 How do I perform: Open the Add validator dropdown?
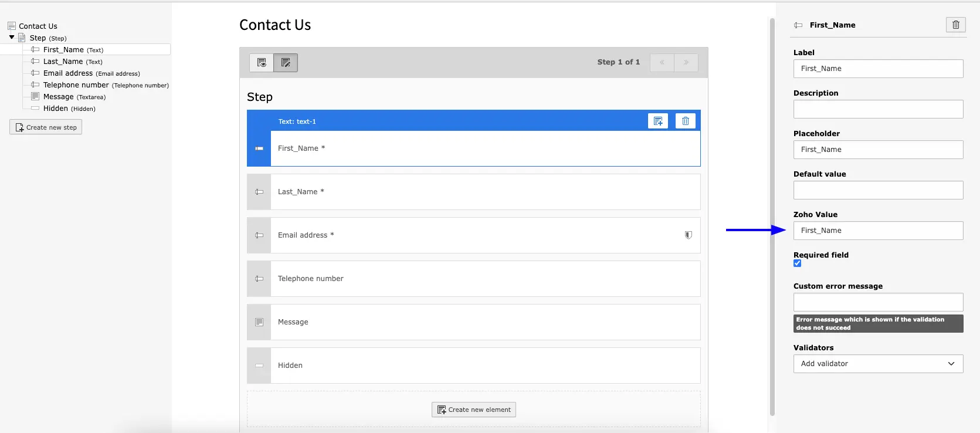[x=878, y=364]
